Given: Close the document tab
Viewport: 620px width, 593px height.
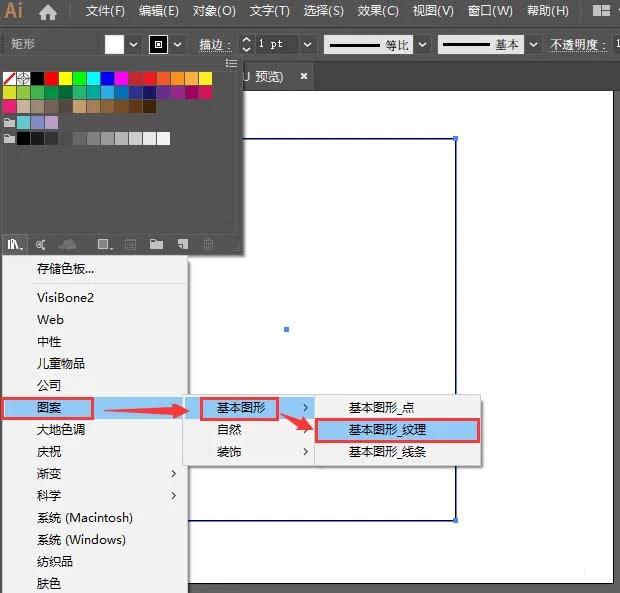Looking at the screenshot, I should (304, 76).
